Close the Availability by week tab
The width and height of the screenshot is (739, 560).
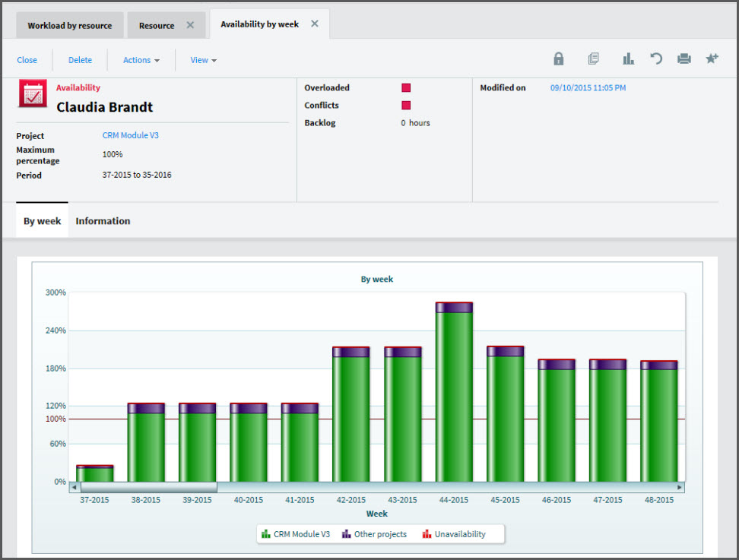click(315, 24)
